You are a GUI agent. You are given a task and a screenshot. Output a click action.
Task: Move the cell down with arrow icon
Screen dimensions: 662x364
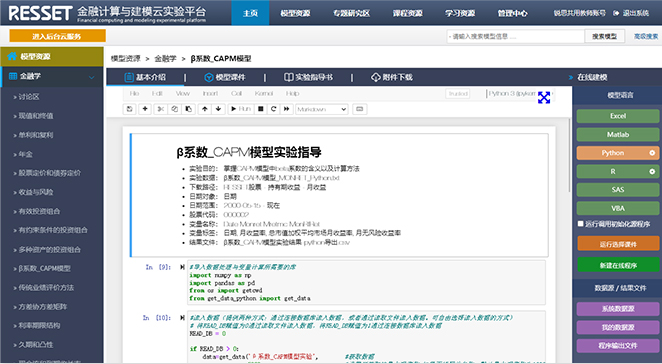pyautogui.click(x=218, y=109)
